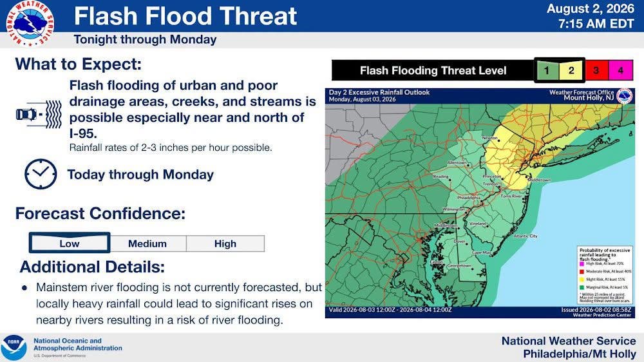Click National Weather Service Philadelphia/Mt Holly text
This screenshot has width=644, height=362.
pos(569,347)
